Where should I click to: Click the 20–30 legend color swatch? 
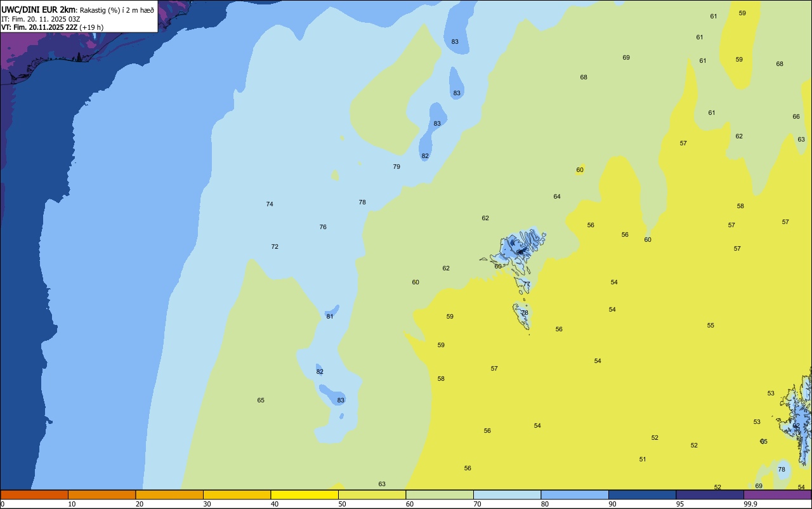(169, 494)
